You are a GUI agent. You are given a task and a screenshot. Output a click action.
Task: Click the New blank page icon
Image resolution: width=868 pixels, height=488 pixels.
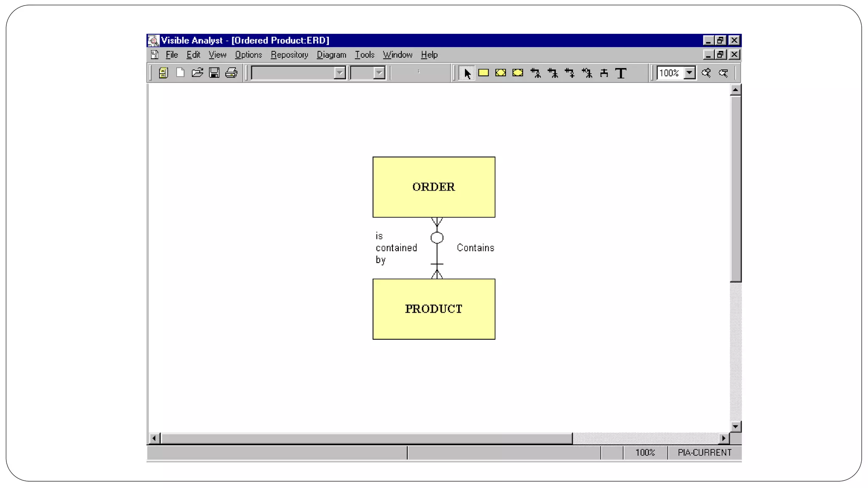[x=180, y=73]
